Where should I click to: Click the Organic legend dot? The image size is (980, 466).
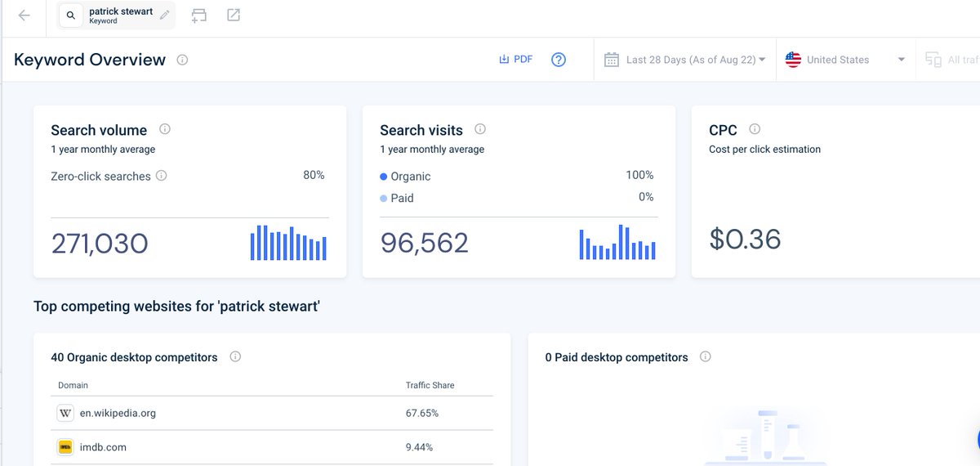coord(384,177)
